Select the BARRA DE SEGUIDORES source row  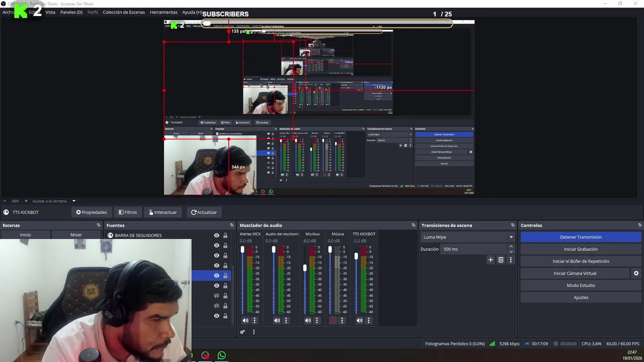168,235
